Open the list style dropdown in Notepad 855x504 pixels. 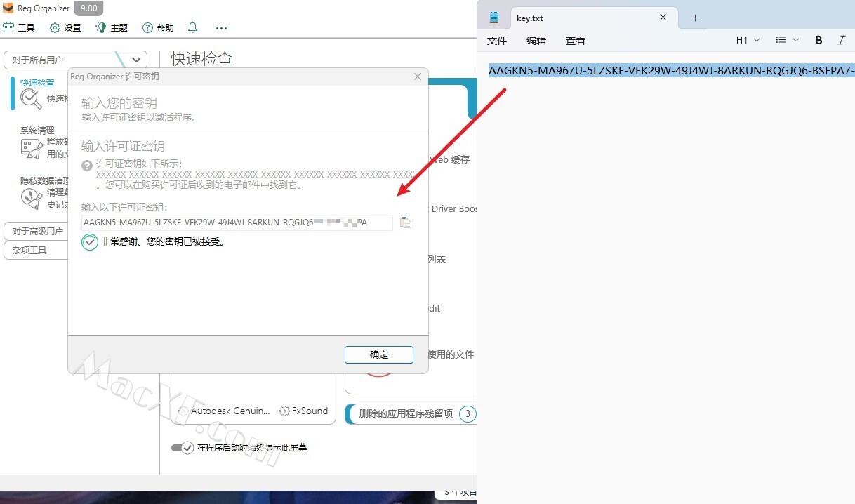pos(787,41)
